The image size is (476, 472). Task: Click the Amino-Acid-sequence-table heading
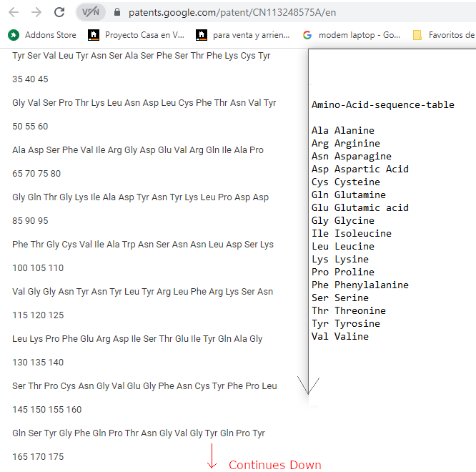382,104
